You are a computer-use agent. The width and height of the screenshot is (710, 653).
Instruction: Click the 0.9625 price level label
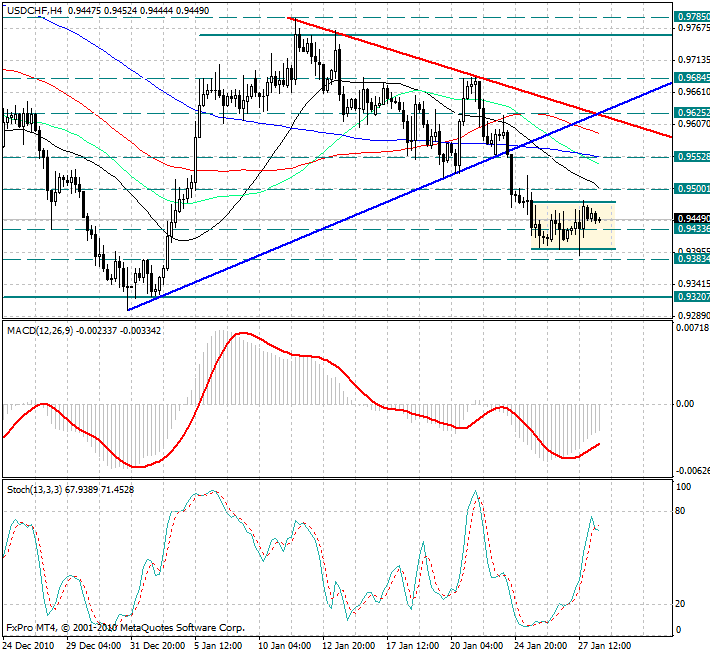click(x=692, y=112)
